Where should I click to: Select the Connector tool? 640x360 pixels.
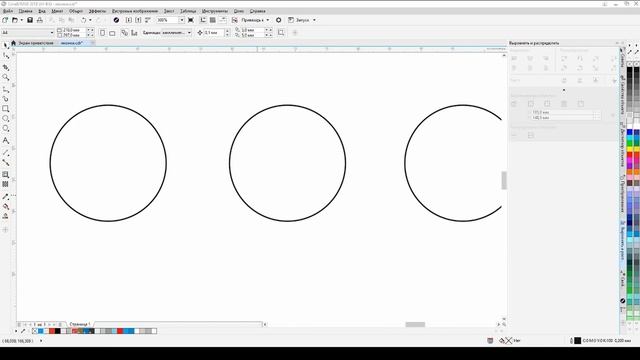(x=6, y=162)
